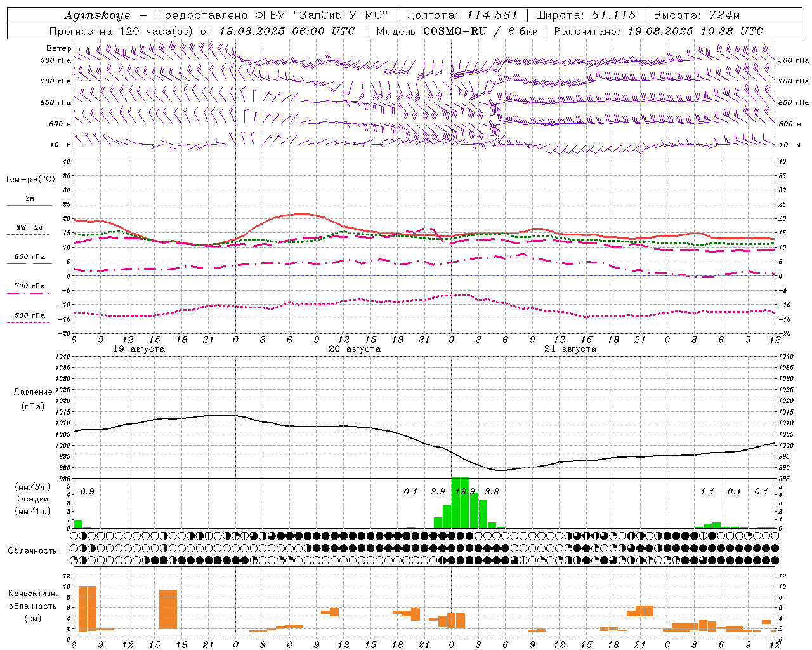Click the station name Aginskoye in the header
Image resolution: width=812 pixels, height=650 pixels.
click(97, 15)
